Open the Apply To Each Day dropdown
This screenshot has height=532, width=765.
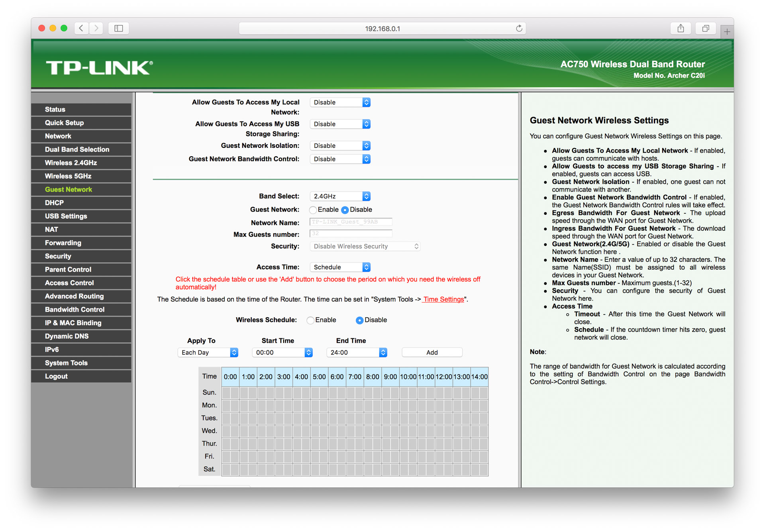208,353
